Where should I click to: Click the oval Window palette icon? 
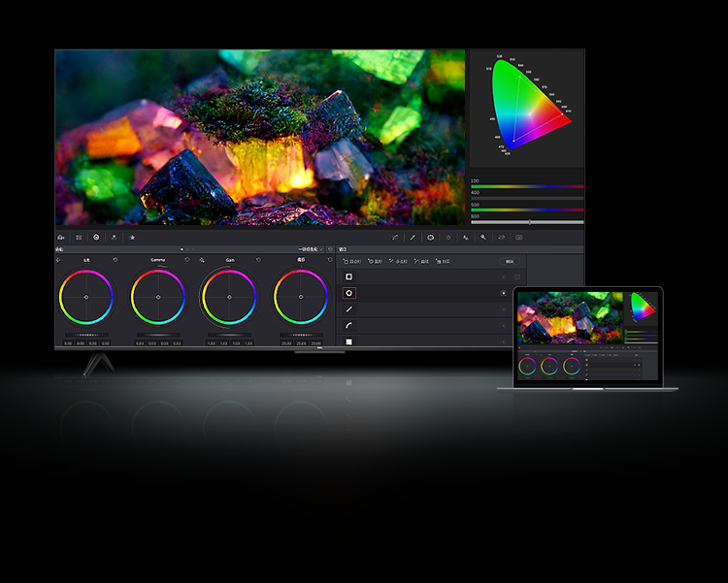tap(430, 237)
